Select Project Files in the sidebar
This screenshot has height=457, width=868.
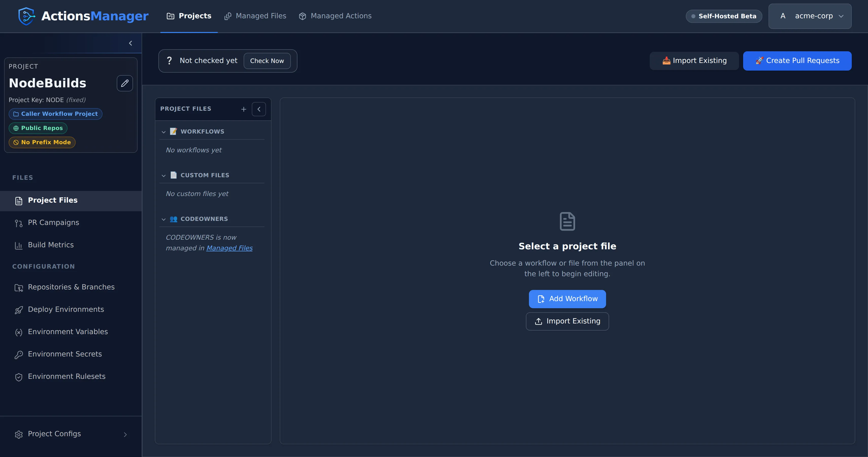pyautogui.click(x=71, y=201)
